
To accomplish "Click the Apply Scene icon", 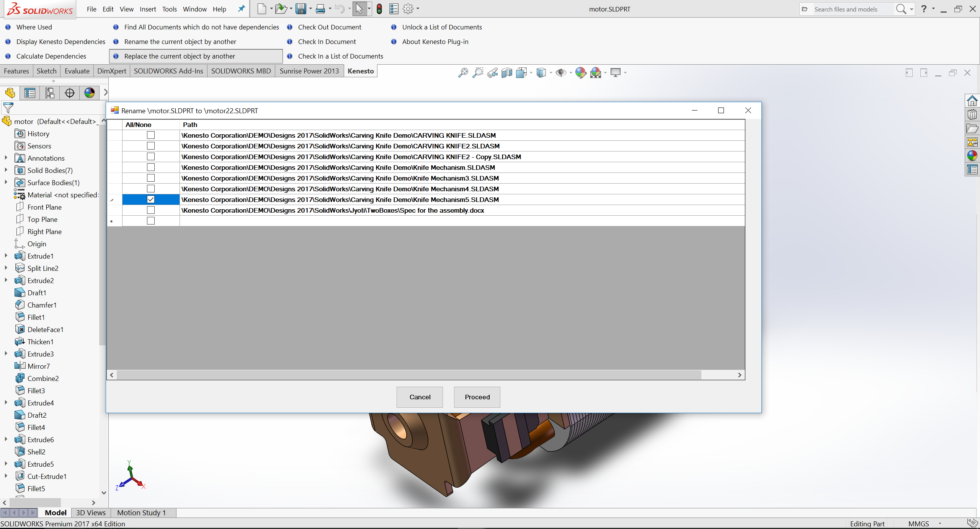I will point(596,72).
